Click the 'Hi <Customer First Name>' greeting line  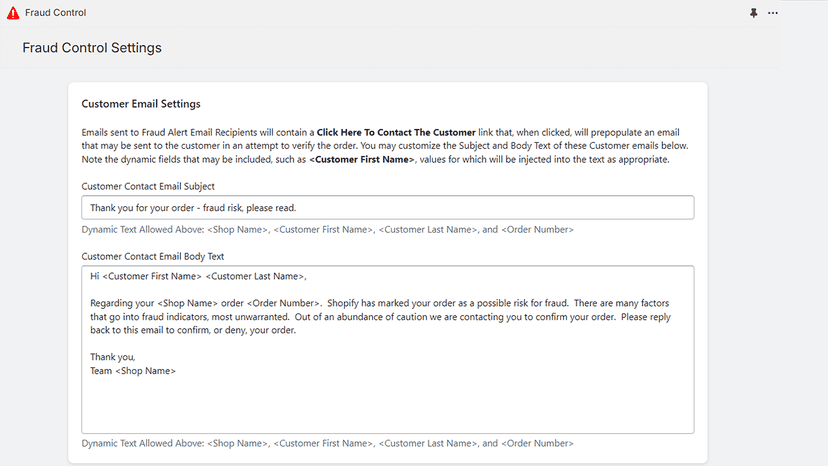pos(198,276)
